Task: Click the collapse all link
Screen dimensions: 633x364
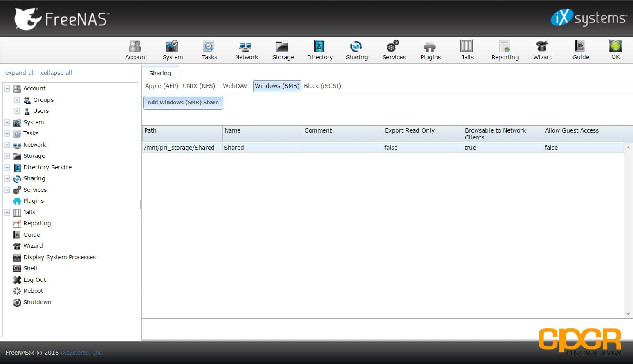Action: pyautogui.click(x=56, y=73)
